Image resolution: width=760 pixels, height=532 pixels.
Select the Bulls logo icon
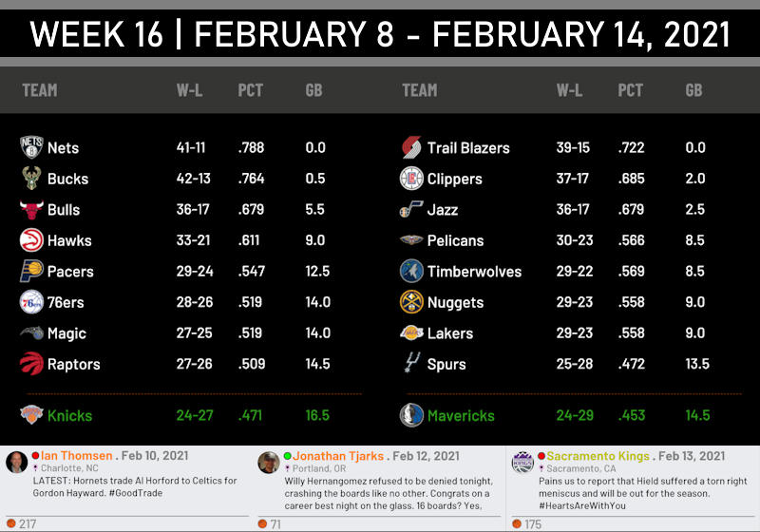point(31,209)
